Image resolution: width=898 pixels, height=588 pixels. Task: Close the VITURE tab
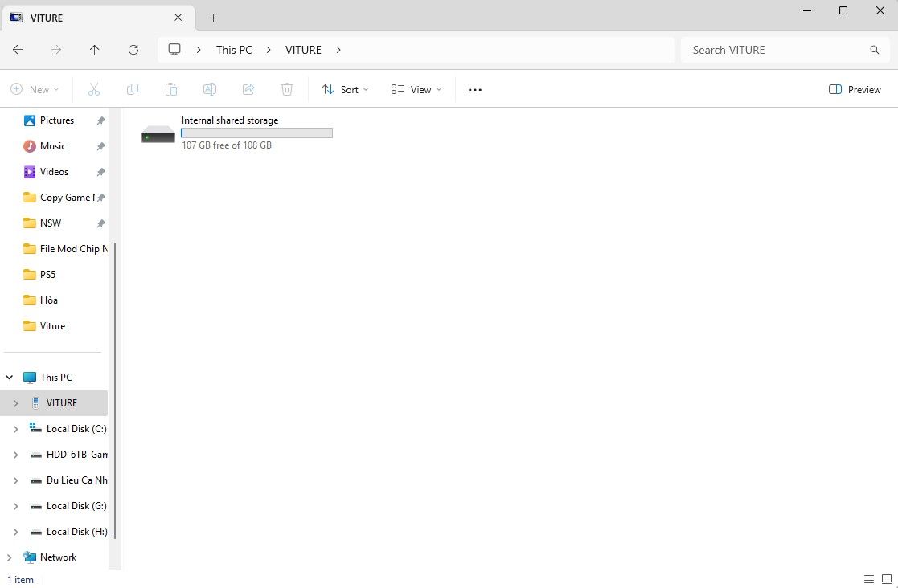tap(178, 18)
